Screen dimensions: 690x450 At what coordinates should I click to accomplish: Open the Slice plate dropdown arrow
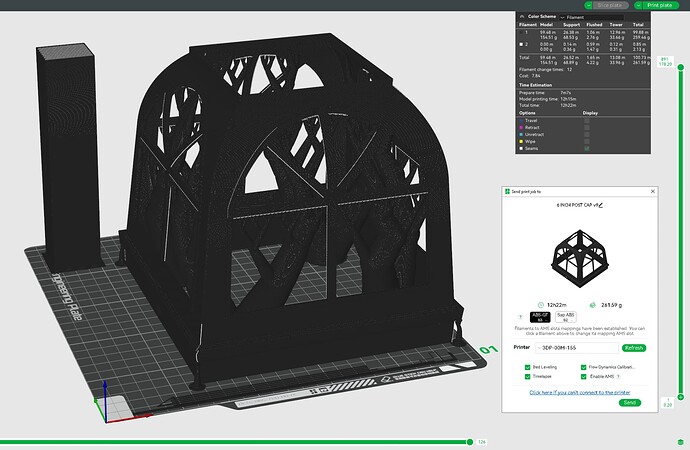pos(589,5)
